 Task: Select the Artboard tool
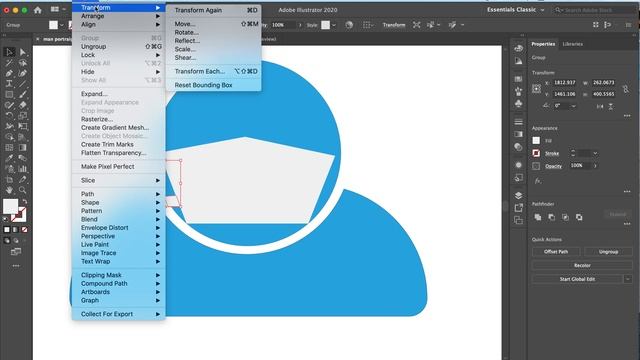[x=9, y=179]
